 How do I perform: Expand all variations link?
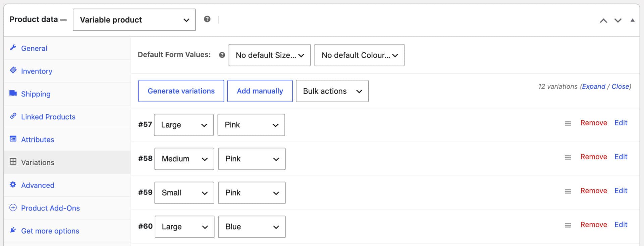pyautogui.click(x=594, y=86)
